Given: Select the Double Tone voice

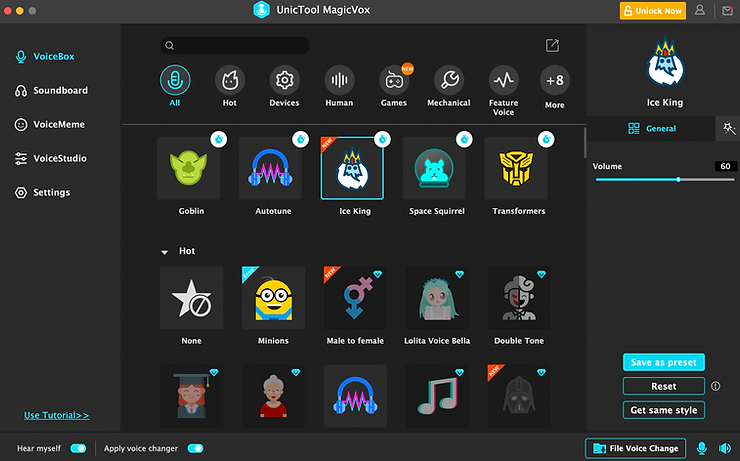Looking at the screenshot, I should (519, 298).
